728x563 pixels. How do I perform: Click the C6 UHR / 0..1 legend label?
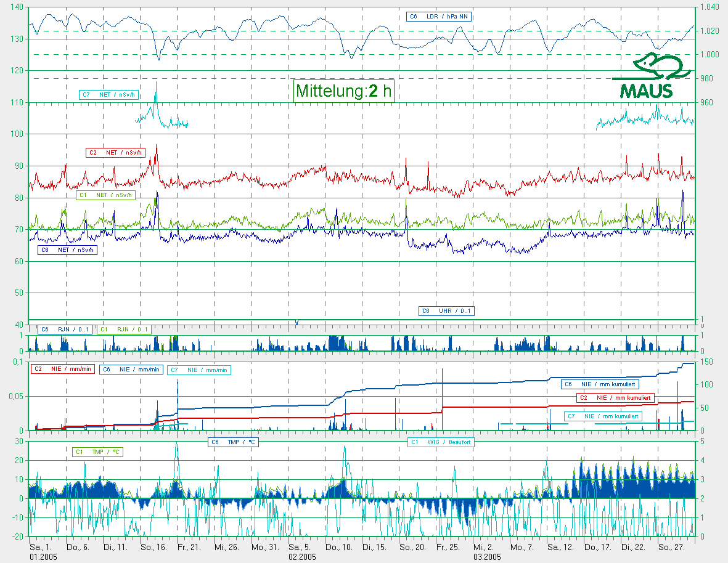[447, 311]
